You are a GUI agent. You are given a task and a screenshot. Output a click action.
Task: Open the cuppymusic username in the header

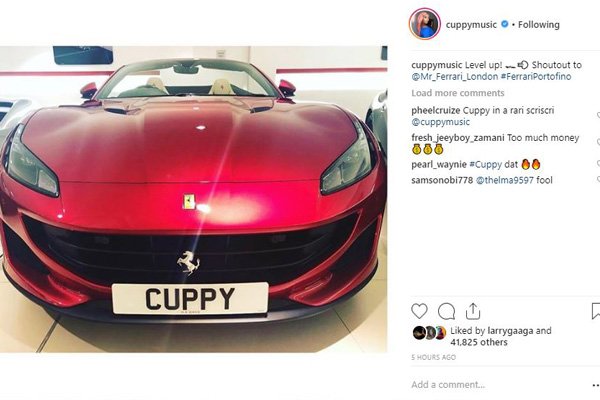(471, 24)
